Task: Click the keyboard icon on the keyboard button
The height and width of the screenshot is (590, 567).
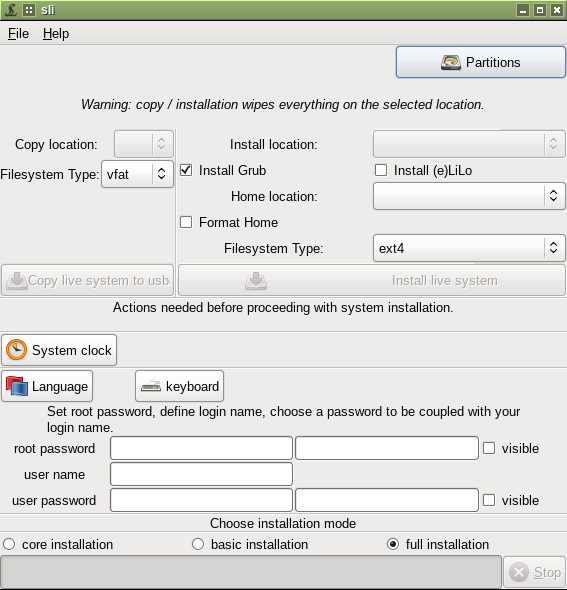Action: tap(151, 386)
